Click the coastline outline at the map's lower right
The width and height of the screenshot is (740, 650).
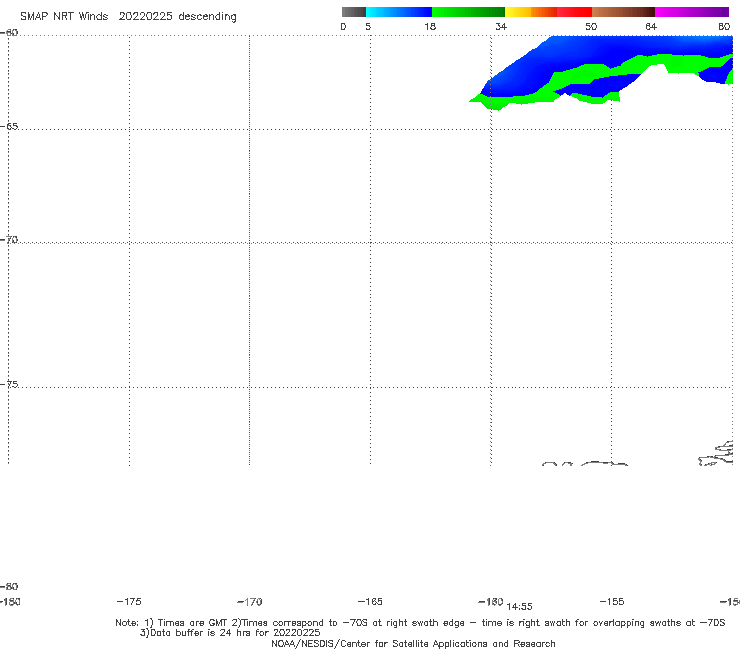(716, 453)
